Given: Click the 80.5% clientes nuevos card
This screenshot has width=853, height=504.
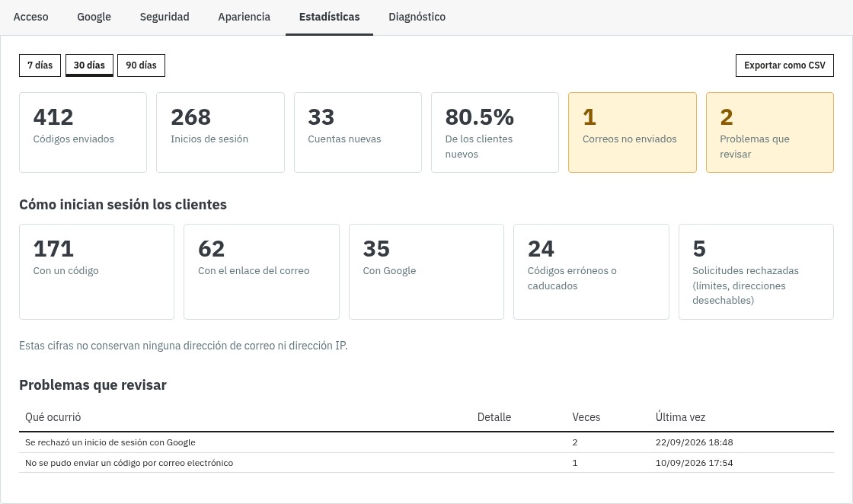Looking at the screenshot, I should (x=494, y=132).
